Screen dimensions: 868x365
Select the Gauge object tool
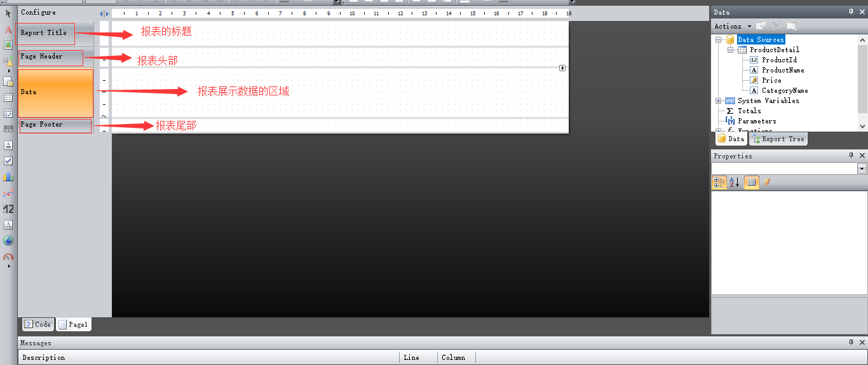8,257
